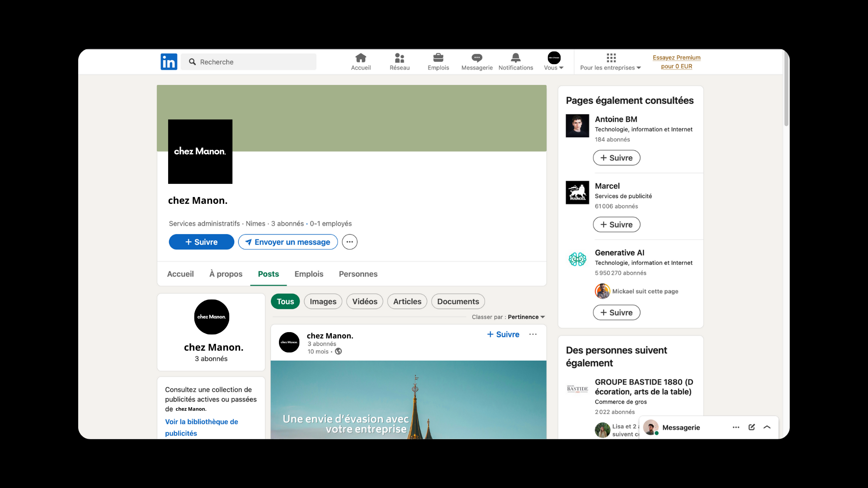Viewport: 868px width, 488px height.
Task: Click 61 006 abonnés text under Marcel
Action: click(x=616, y=206)
